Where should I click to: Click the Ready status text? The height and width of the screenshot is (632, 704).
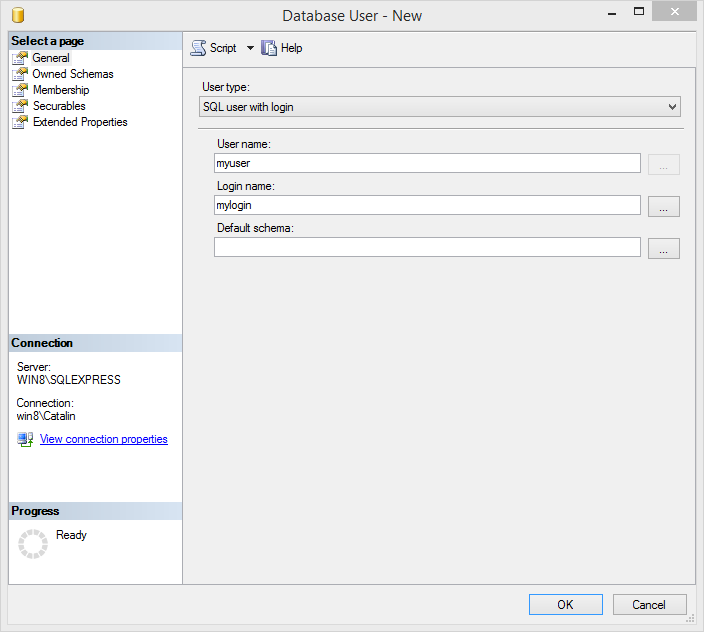point(71,535)
